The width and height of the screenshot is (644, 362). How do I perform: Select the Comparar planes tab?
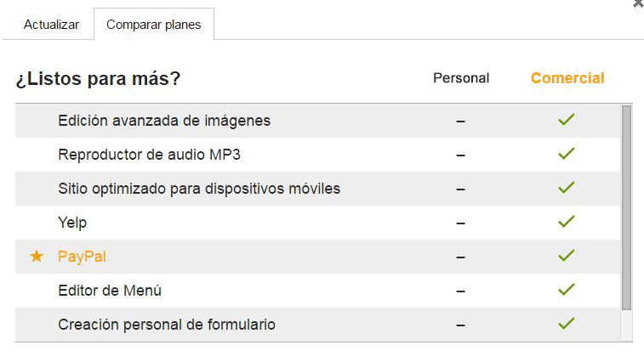tap(154, 24)
